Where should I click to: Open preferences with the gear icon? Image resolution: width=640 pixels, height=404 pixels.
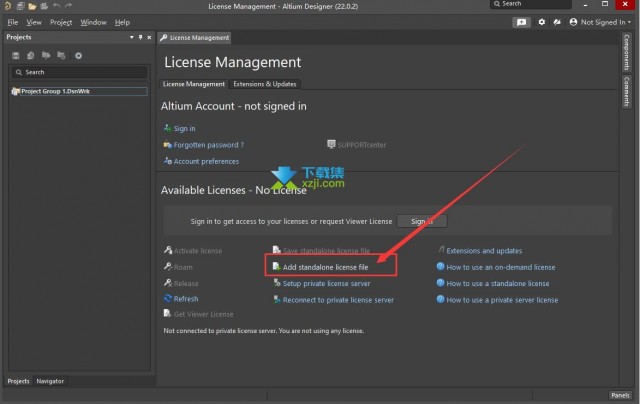[541, 22]
